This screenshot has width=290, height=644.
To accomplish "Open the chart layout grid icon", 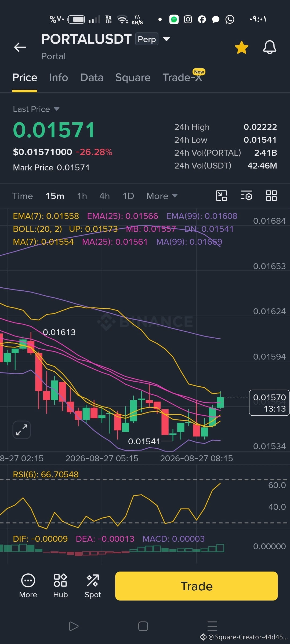I will coord(271,196).
